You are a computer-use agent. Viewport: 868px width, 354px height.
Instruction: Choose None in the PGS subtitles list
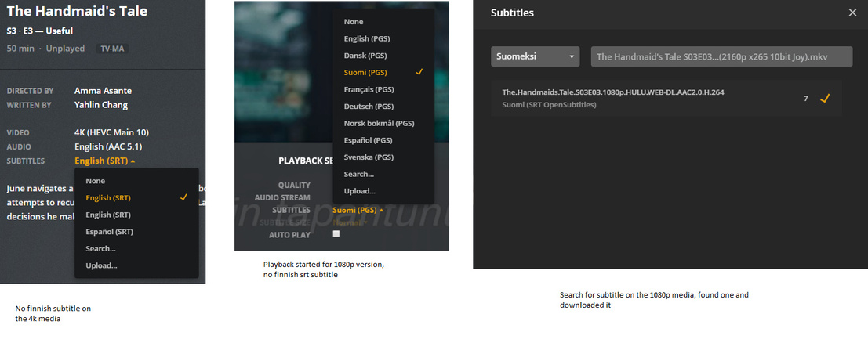(383, 22)
